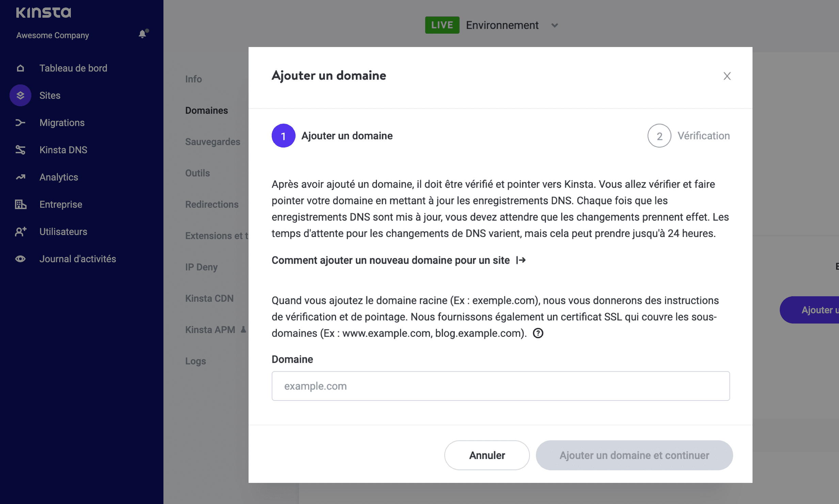Switch to the Redirections tab
Viewport: 839px width, 504px height.
coord(212,204)
